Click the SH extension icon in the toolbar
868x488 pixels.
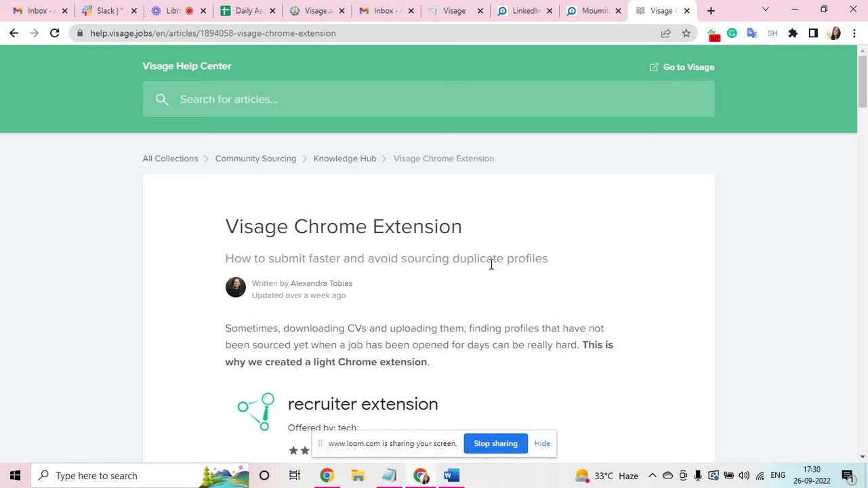[772, 33]
